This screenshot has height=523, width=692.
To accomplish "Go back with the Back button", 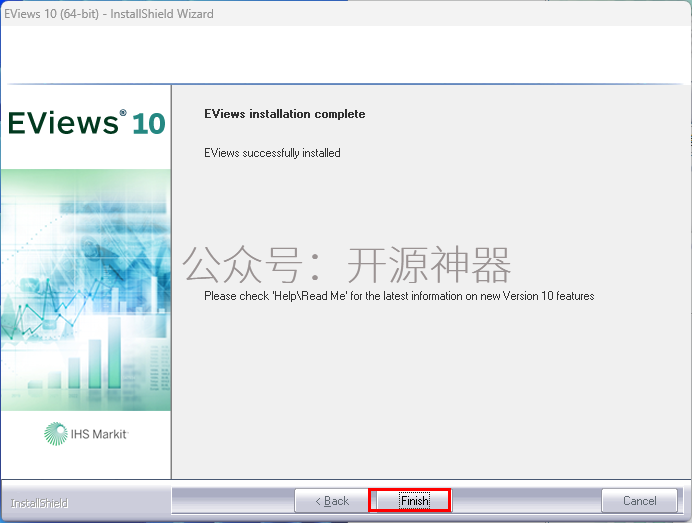I will pos(331,500).
